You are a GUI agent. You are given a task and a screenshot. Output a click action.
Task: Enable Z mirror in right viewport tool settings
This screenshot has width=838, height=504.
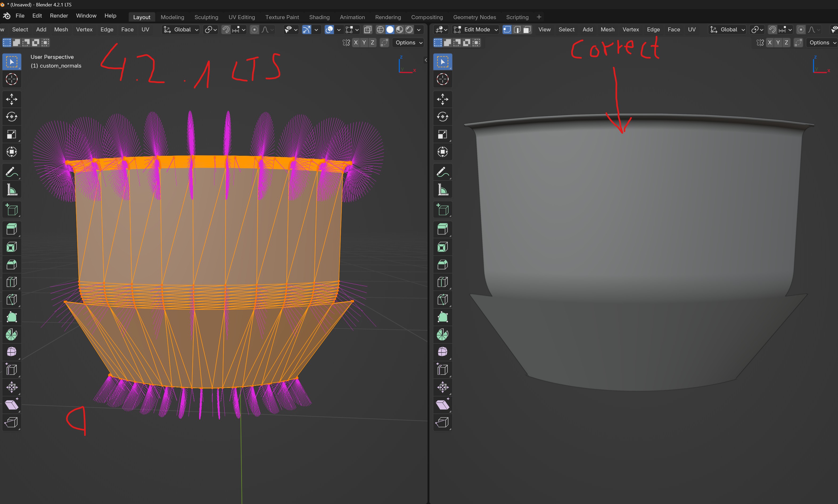point(786,42)
